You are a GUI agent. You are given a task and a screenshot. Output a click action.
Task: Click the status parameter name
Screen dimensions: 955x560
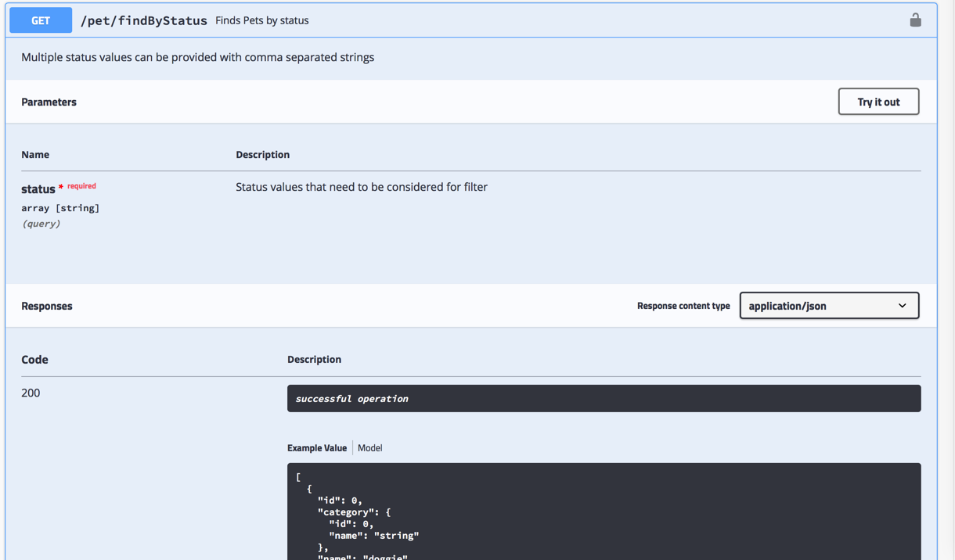pos(38,189)
